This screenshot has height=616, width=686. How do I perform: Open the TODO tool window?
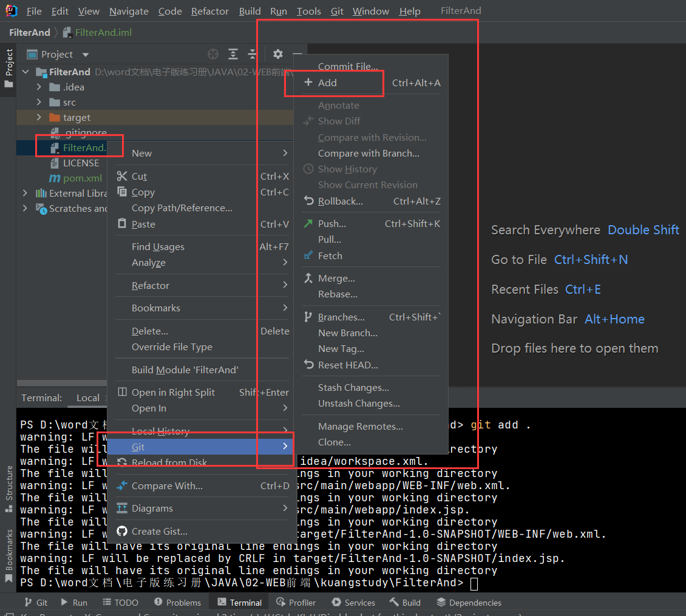point(120,602)
